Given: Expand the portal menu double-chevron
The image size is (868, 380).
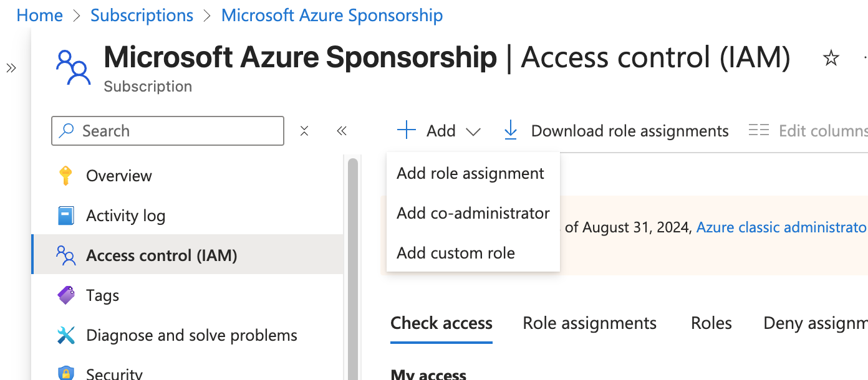Looking at the screenshot, I should pos(11,68).
